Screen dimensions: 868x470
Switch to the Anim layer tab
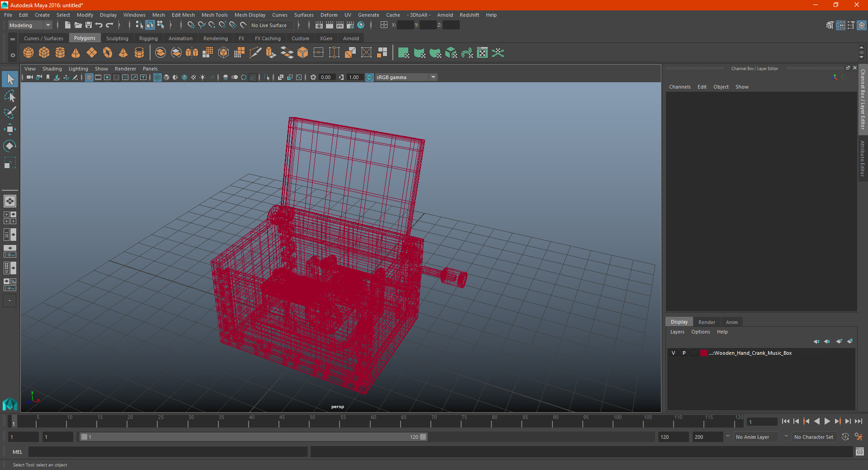731,322
